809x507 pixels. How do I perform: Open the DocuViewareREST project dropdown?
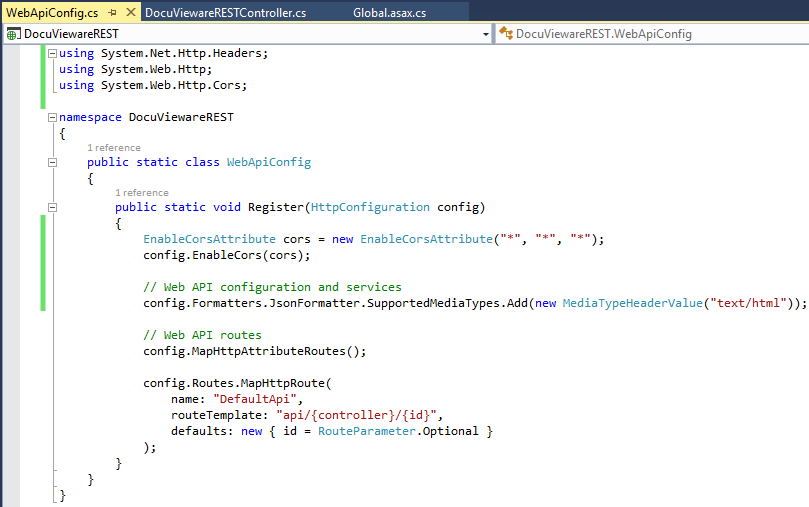[x=486, y=34]
